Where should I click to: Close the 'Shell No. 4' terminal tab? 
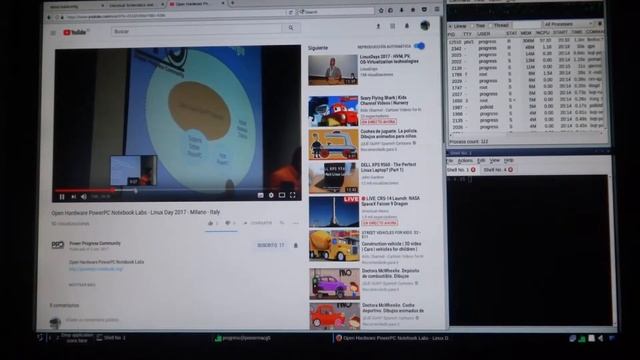coord(510,169)
